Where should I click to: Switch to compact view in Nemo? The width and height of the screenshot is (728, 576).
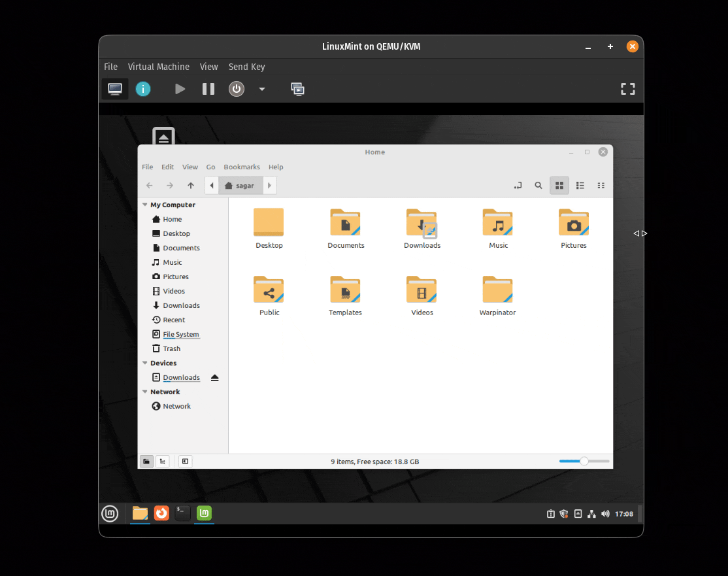601,185
